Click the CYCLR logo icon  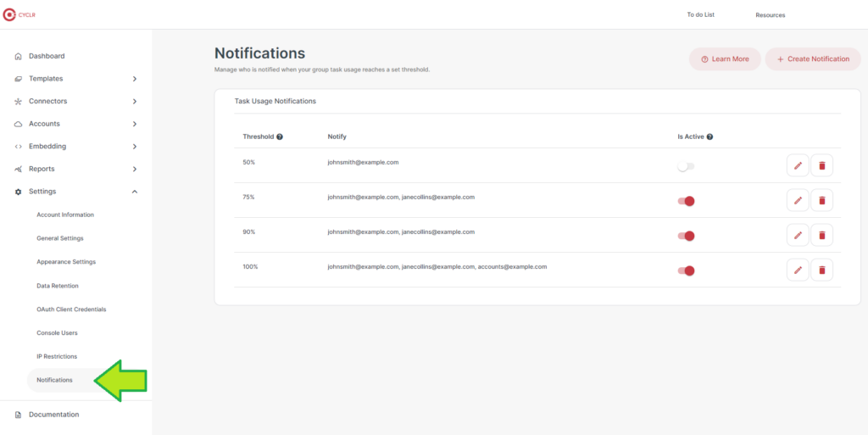pos(9,15)
